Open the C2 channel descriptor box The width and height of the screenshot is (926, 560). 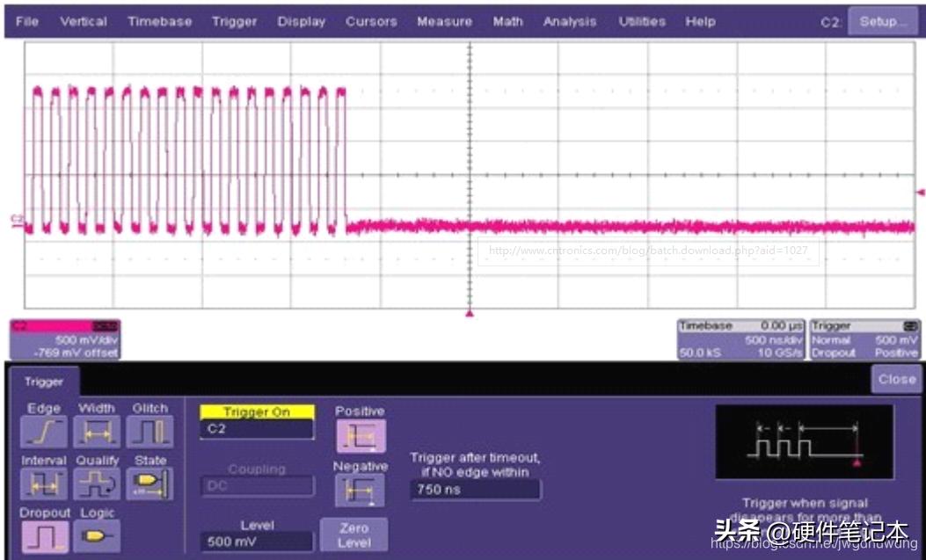point(66,340)
